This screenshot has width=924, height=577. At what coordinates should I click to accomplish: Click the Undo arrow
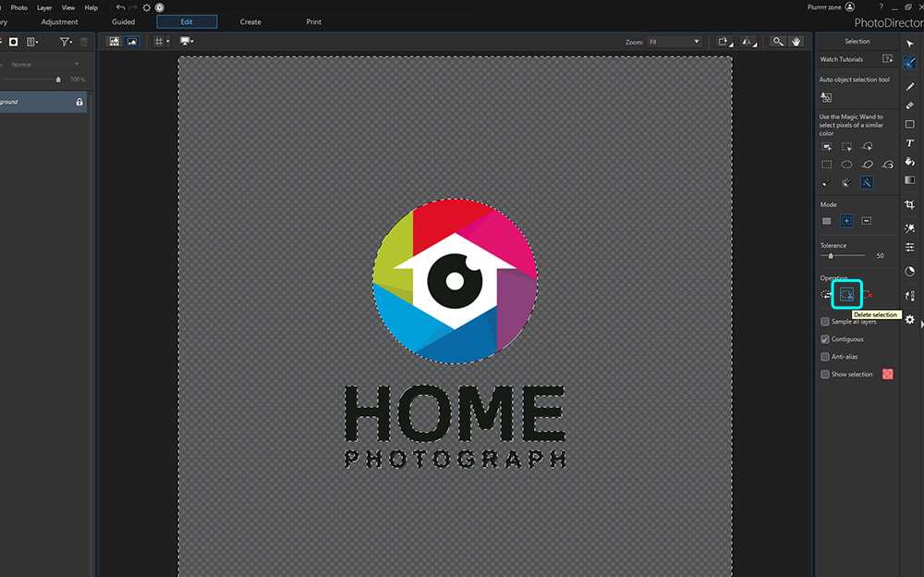click(x=121, y=7)
